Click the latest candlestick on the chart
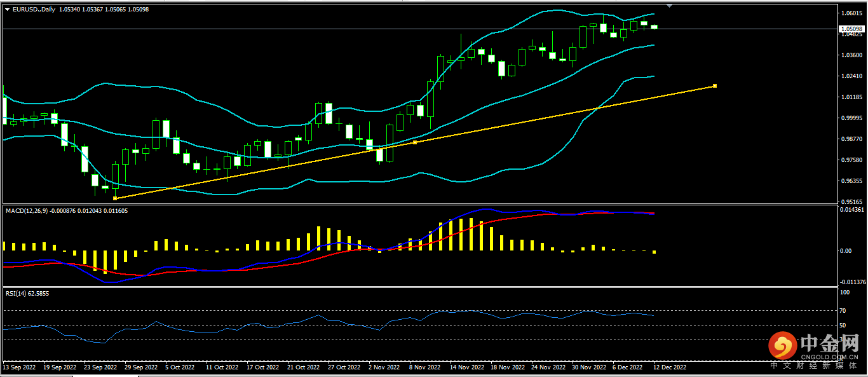The image size is (868, 377). pyautogui.click(x=654, y=27)
